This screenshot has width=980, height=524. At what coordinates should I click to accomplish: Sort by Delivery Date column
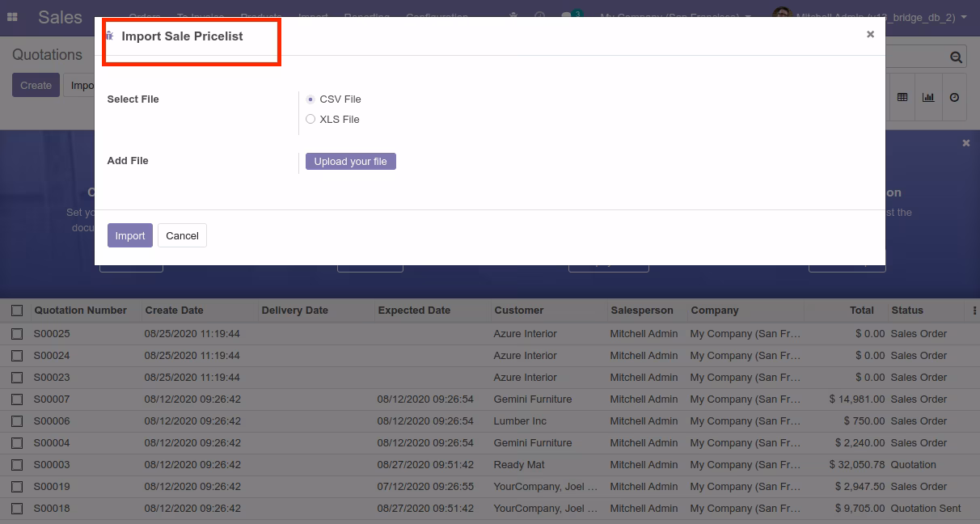[x=295, y=311]
